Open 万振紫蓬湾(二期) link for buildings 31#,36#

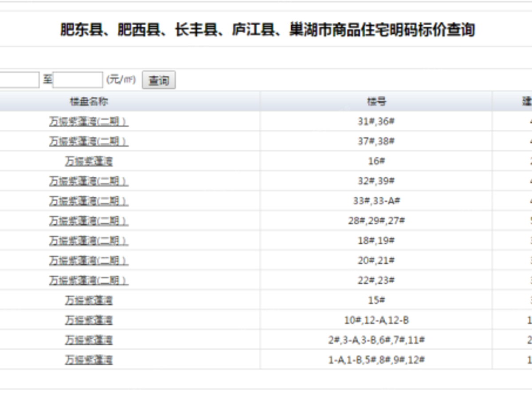coord(89,121)
